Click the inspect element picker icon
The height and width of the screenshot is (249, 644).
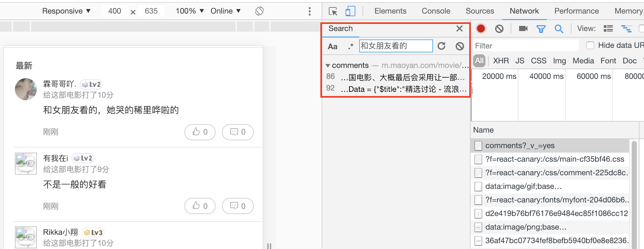click(x=333, y=11)
